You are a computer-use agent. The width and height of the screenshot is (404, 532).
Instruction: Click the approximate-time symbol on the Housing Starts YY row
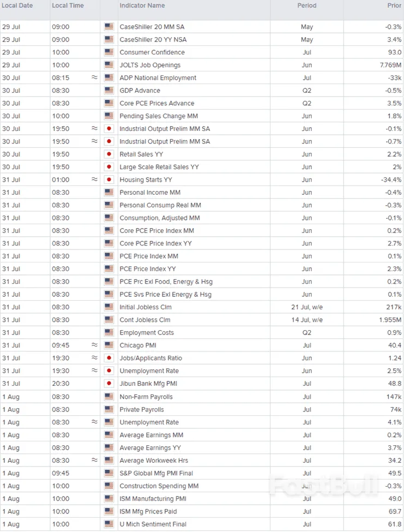point(94,180)
